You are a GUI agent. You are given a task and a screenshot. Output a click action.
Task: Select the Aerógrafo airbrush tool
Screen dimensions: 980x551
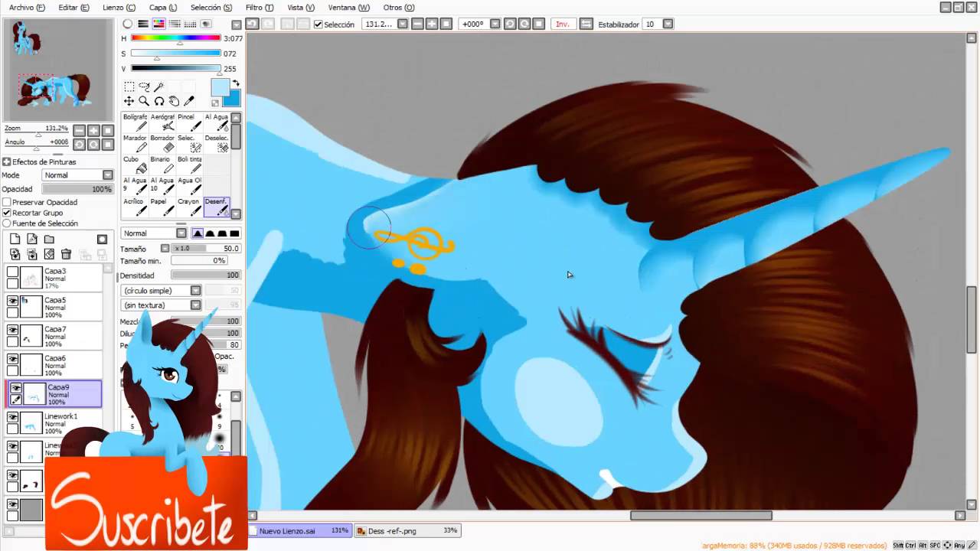(162, 122)
